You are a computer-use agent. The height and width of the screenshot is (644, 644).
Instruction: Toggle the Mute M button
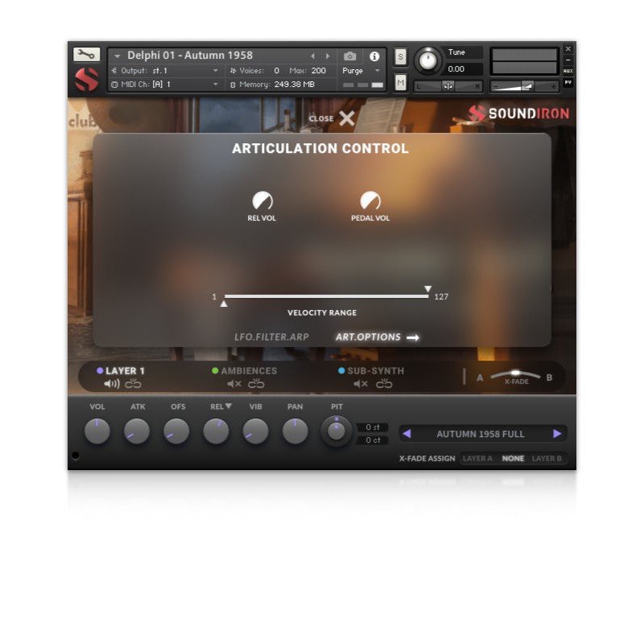coord(401,82)
